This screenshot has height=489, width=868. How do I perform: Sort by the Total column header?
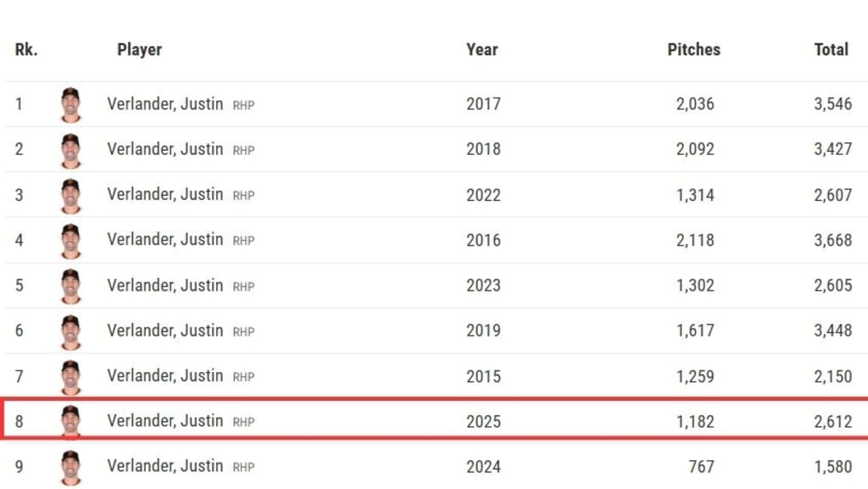click(831, 50)
